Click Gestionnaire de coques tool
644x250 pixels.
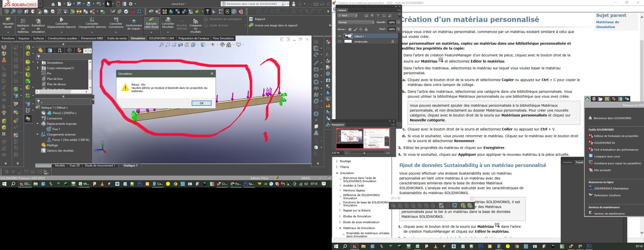click(134, 24)
